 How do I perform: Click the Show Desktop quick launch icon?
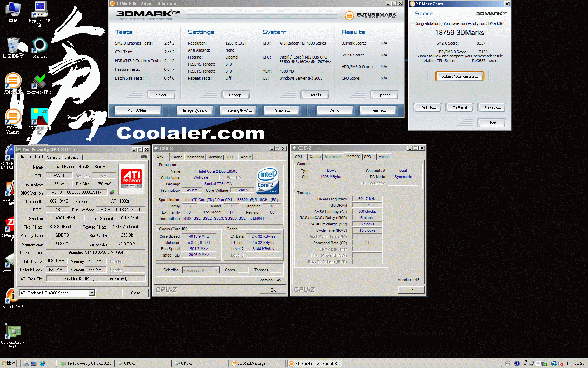point(34,363)
